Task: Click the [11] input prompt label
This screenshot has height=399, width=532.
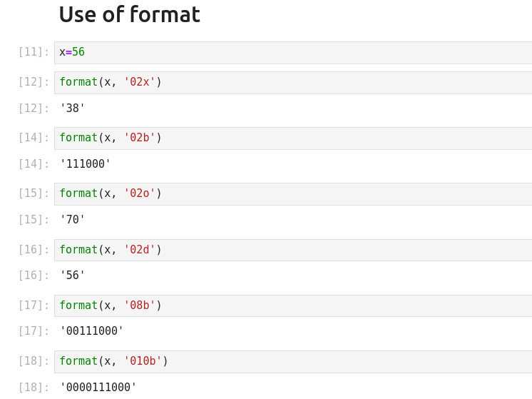Action: point(34,52)
